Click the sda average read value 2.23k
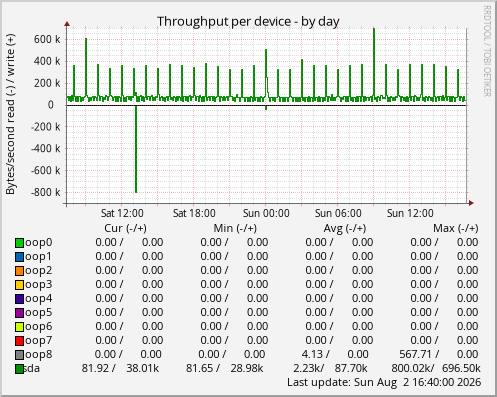Screen dimensions: 497x397 308,368
